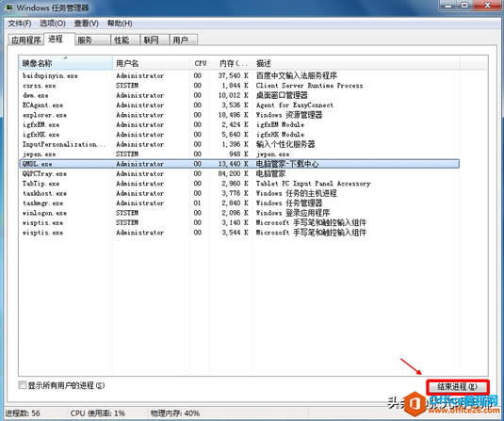Select the TabTip.exe process row
Viewport: 504px width, 421px height.
pyautogui.click(x=239, y=184)
